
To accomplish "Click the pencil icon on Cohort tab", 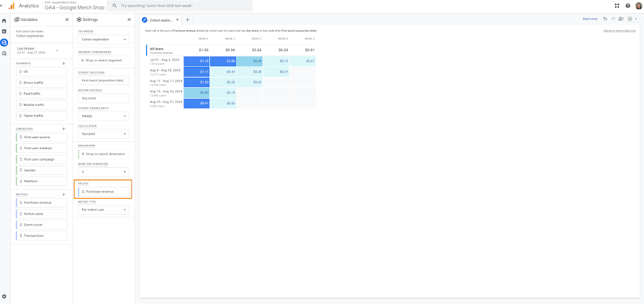I will (x=145, y=19).
